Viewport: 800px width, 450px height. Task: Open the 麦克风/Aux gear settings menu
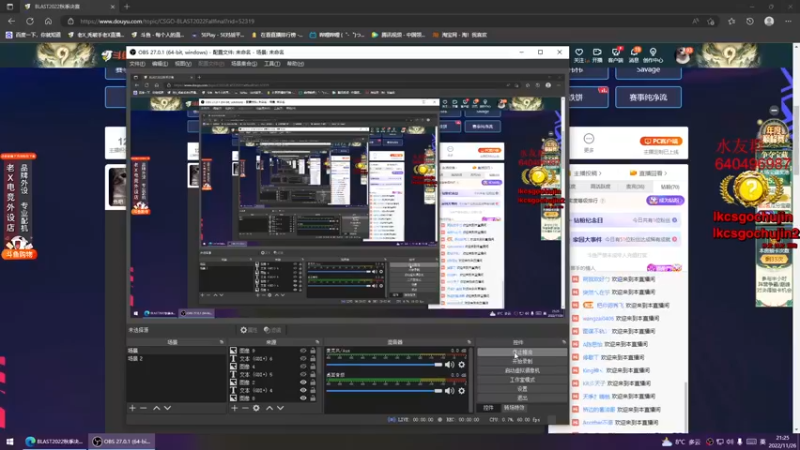click(x=462, y=365)
